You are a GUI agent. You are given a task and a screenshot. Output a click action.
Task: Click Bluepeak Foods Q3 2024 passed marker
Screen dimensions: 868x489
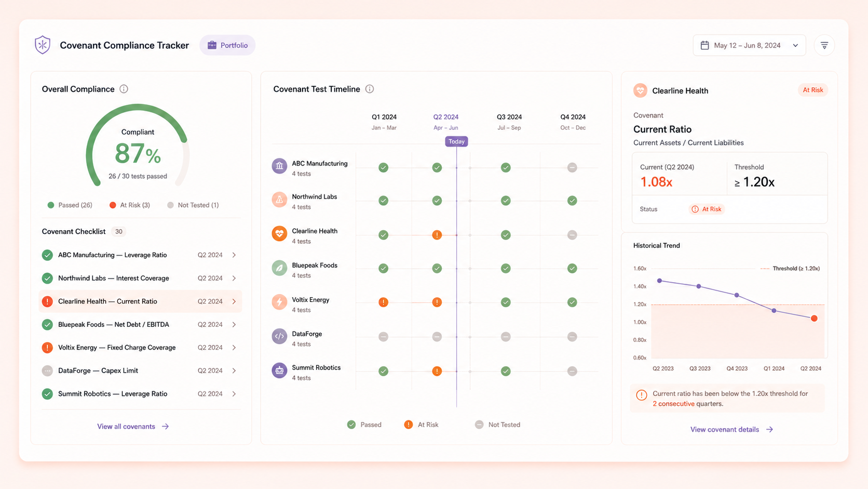click(506, 268)
